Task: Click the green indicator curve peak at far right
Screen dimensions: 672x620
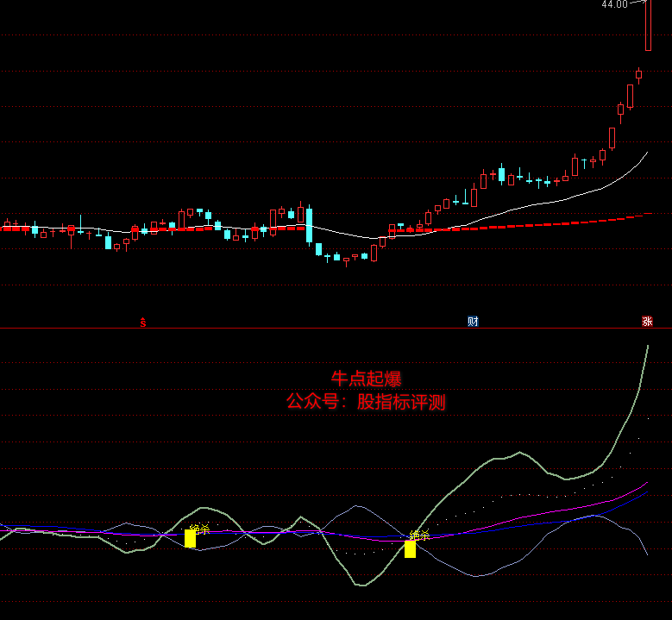Action: (x=647, y=347)
